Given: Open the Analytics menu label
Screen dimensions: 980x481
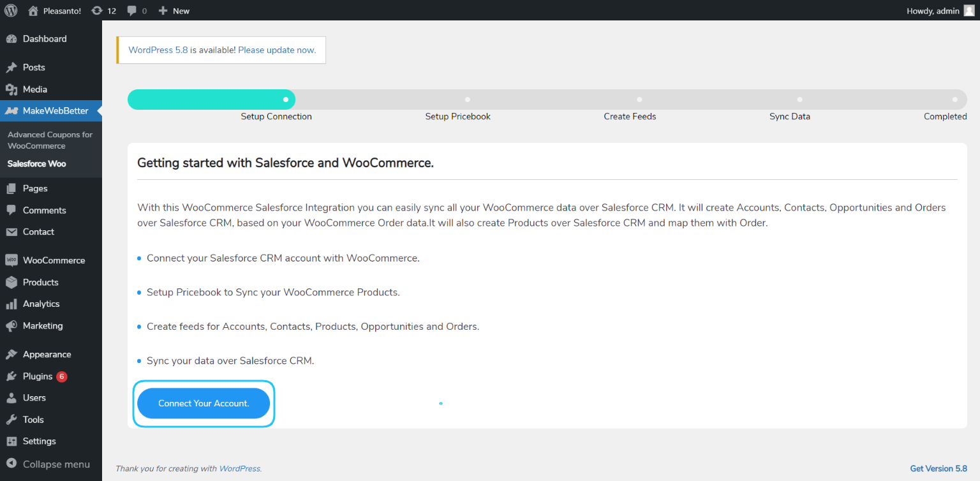Looking at the screenshot, I should coord(41,304).
